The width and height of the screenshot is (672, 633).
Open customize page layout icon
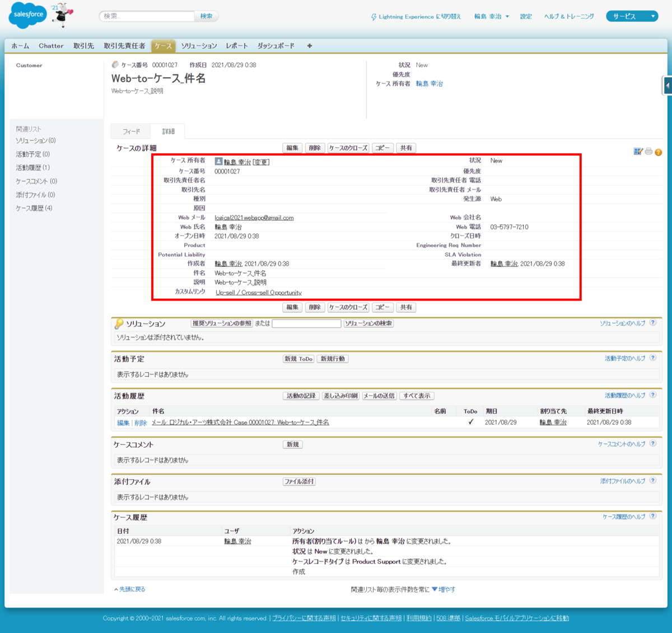[x=638, y=152]
